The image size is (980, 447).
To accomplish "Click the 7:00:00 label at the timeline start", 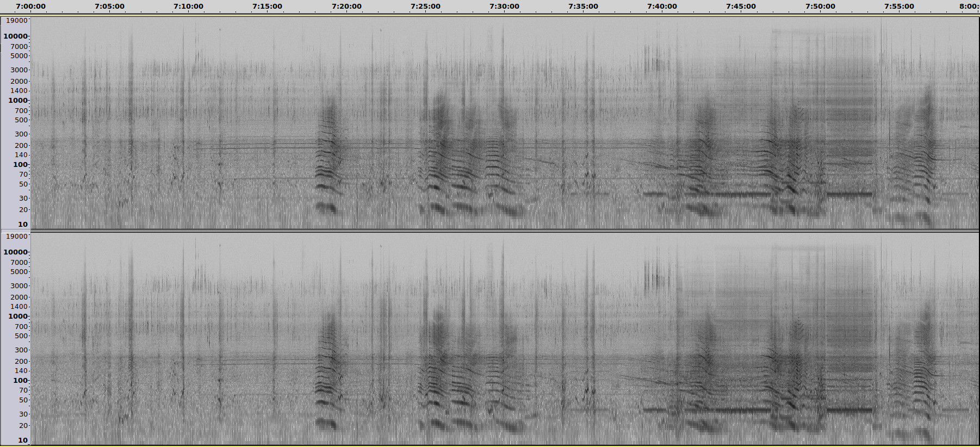I will [30, 7].
